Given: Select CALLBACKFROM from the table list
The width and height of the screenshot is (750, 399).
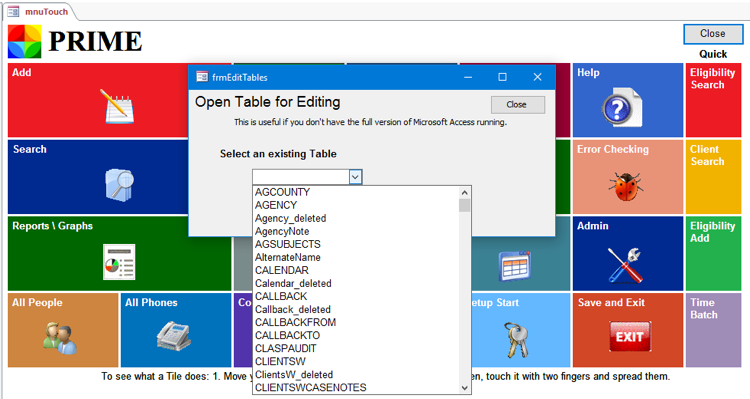Looking at the screenshot, I should (x=356, y=322).
